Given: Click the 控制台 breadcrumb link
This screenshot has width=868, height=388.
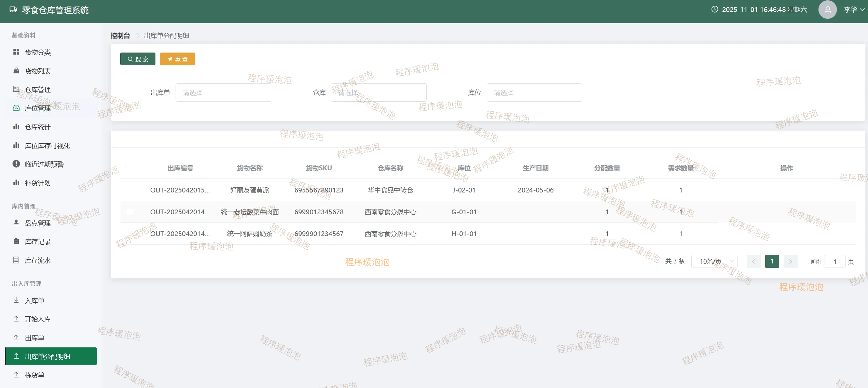Looking at the screenshot, I should pos(120,35).
